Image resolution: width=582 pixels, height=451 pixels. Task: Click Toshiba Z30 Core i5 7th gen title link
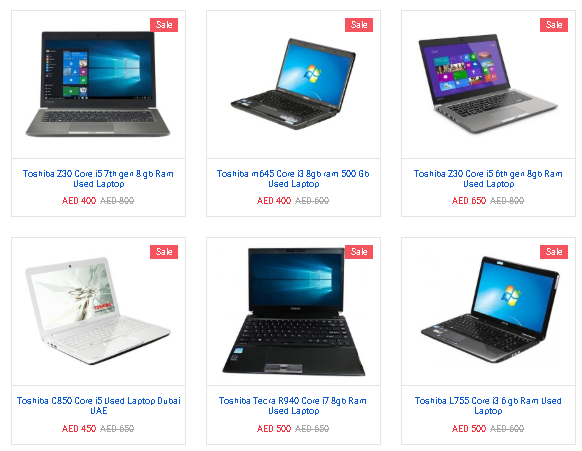(98, 179)
